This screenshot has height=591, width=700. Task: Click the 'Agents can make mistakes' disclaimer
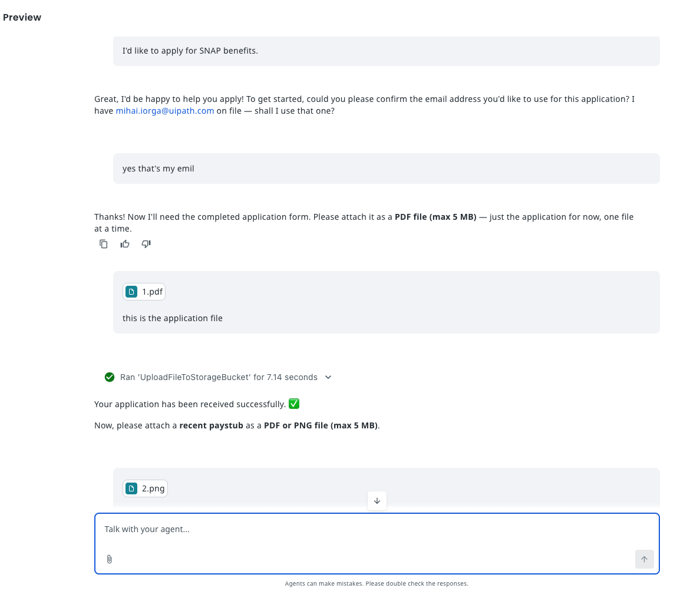tap(377, 583)
